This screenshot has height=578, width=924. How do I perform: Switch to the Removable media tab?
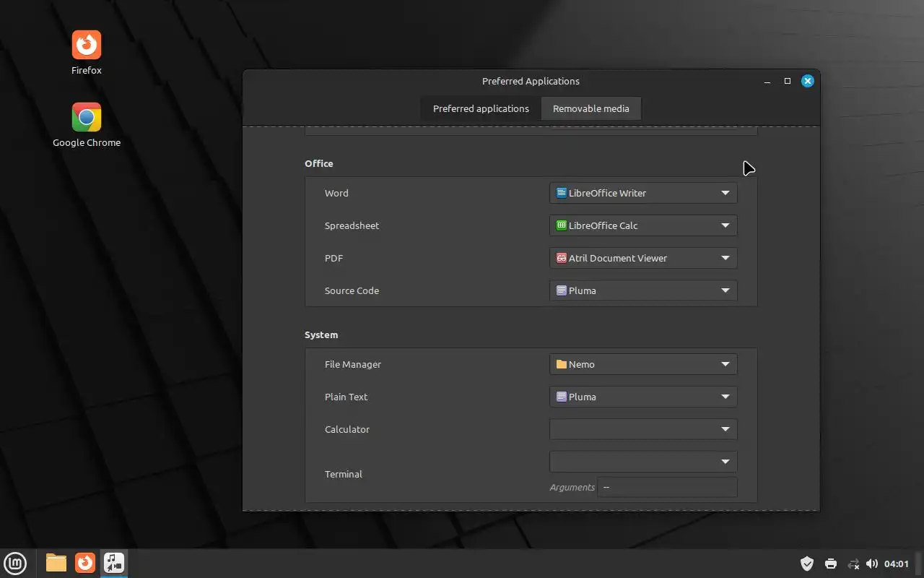coord(591,108)
